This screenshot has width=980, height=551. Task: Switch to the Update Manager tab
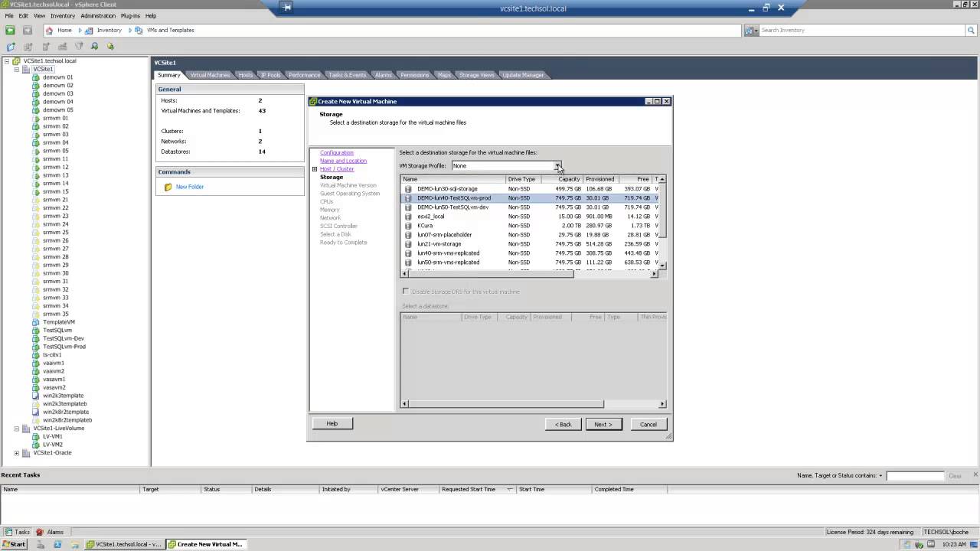(523, 75)
